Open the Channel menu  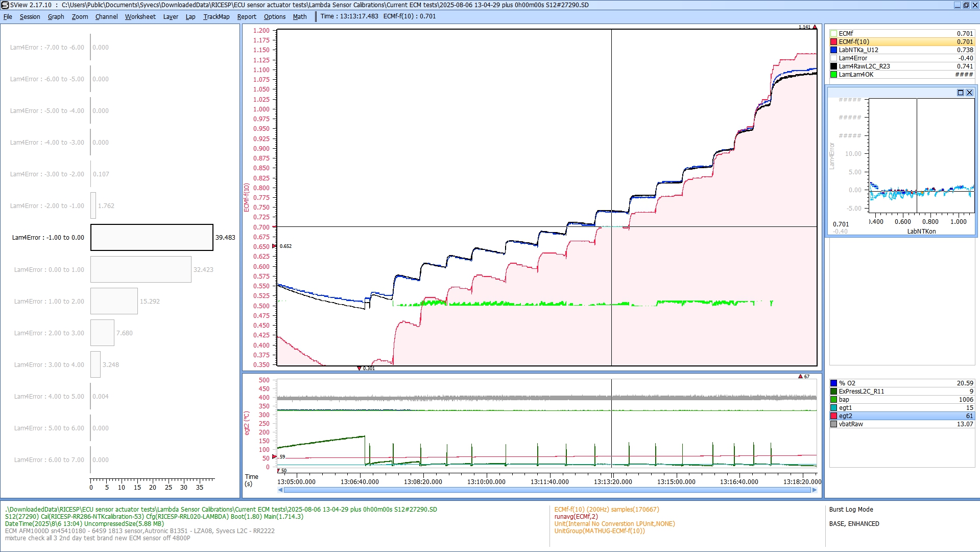(x=106, y=16)
